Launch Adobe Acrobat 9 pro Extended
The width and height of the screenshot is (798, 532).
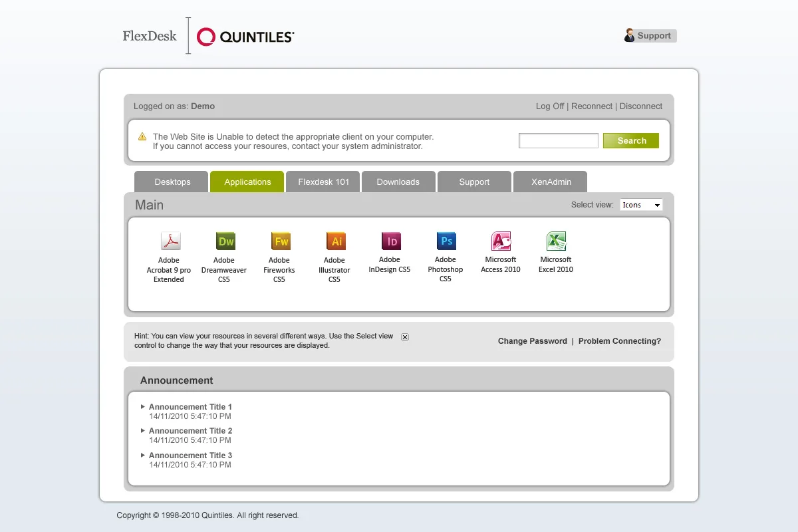click(x=169, y=257)
